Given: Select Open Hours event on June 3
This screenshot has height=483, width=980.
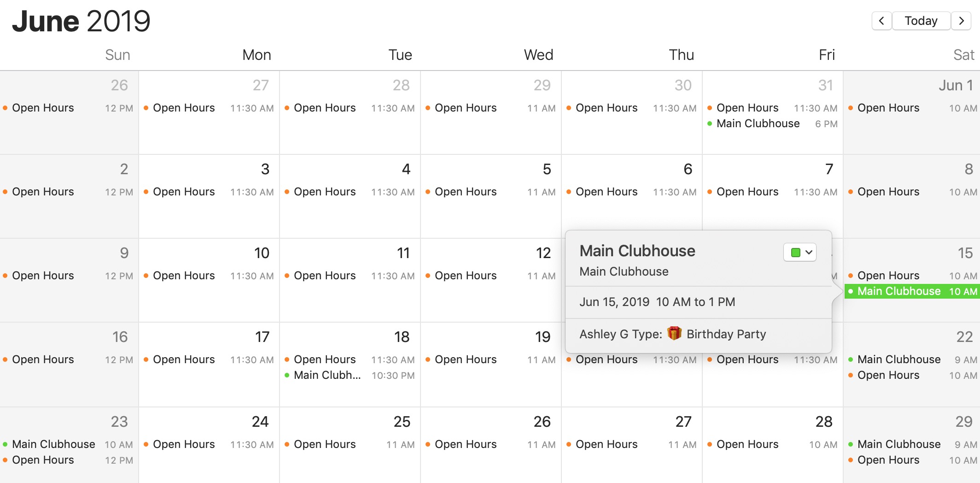Looking at the screenshot, I should (x=184, y=192).
